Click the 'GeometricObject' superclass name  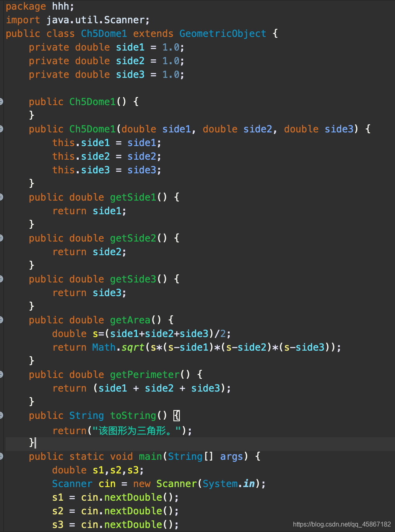pos(223,34)
